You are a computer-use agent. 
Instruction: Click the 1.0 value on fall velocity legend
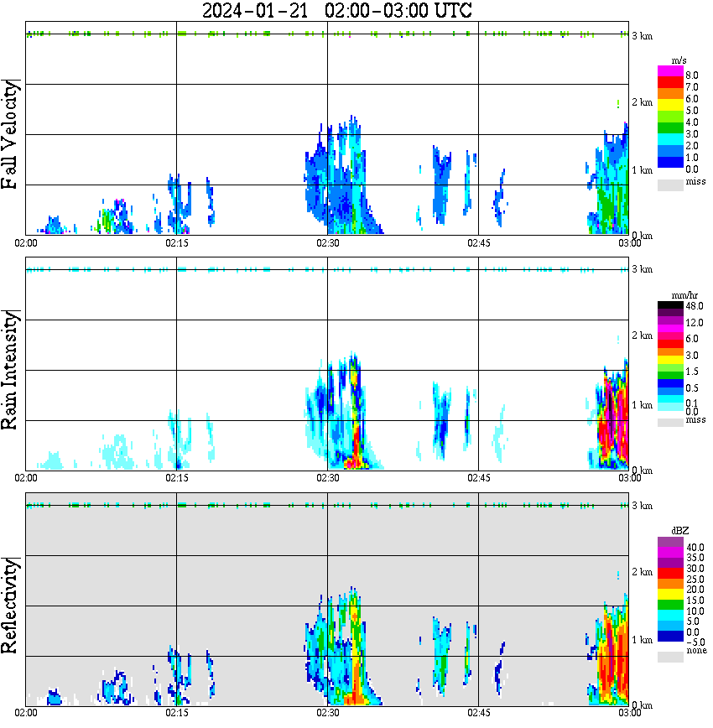692,158
